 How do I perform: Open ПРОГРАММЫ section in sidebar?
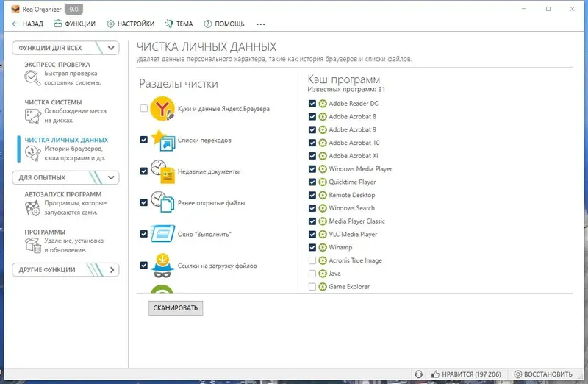pos(65,241)
